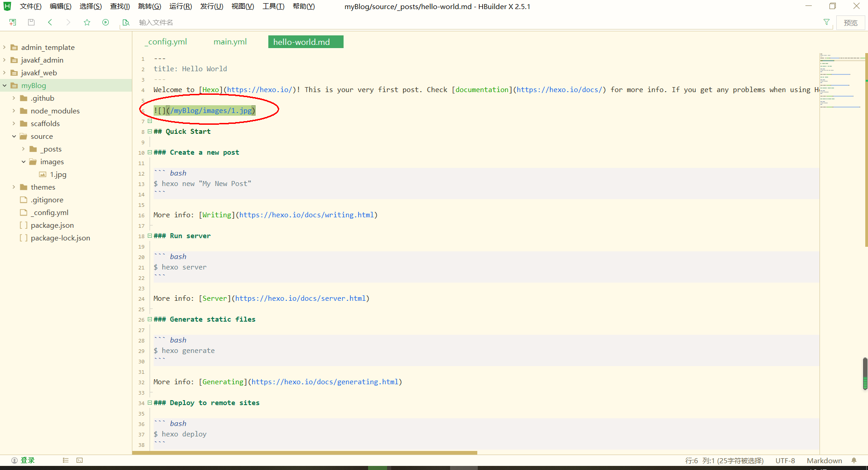This screenshot has width=868, height=470.
Task: Go back with the left arrow icon
Action: [x=50, y=22]
